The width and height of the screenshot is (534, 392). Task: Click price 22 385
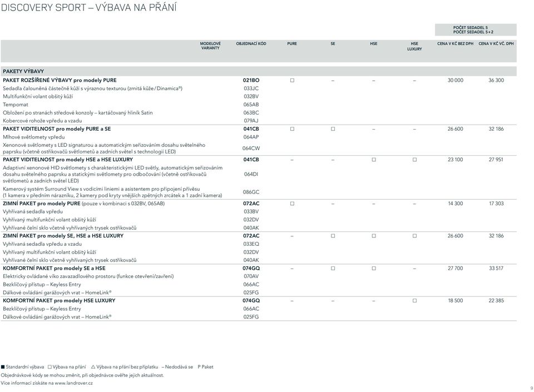(x=496, y=300)
